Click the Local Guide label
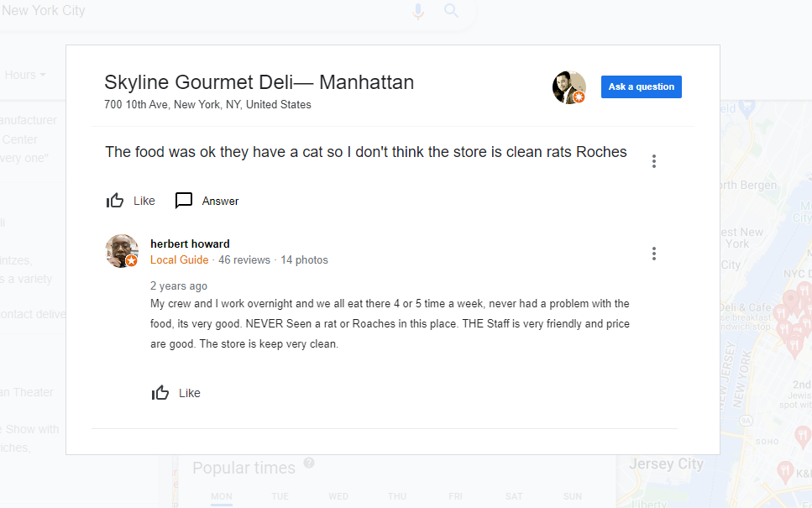Screen dimensions: 812x508 179,260
